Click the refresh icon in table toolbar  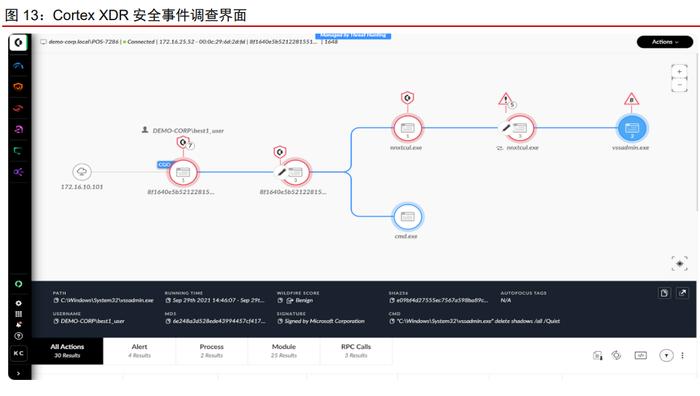pos(617,355)
